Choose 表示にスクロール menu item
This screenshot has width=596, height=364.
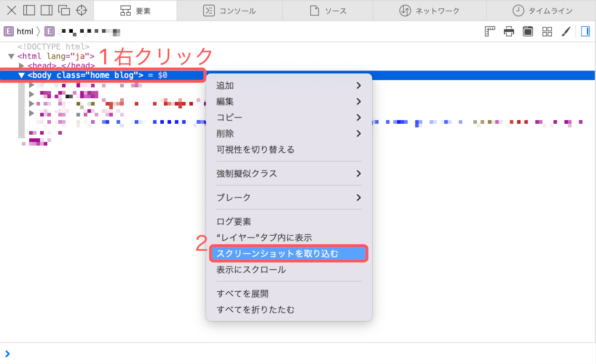[289, 270]
